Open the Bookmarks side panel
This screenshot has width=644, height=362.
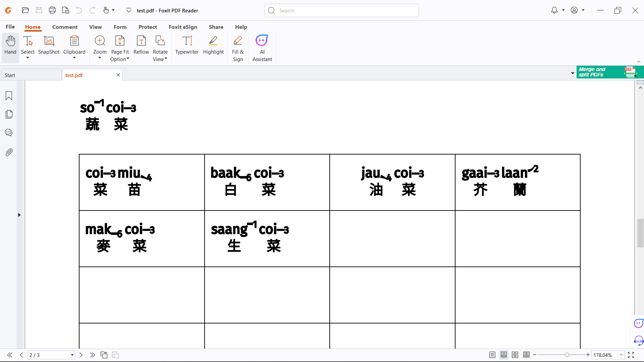tap(9, 96)
